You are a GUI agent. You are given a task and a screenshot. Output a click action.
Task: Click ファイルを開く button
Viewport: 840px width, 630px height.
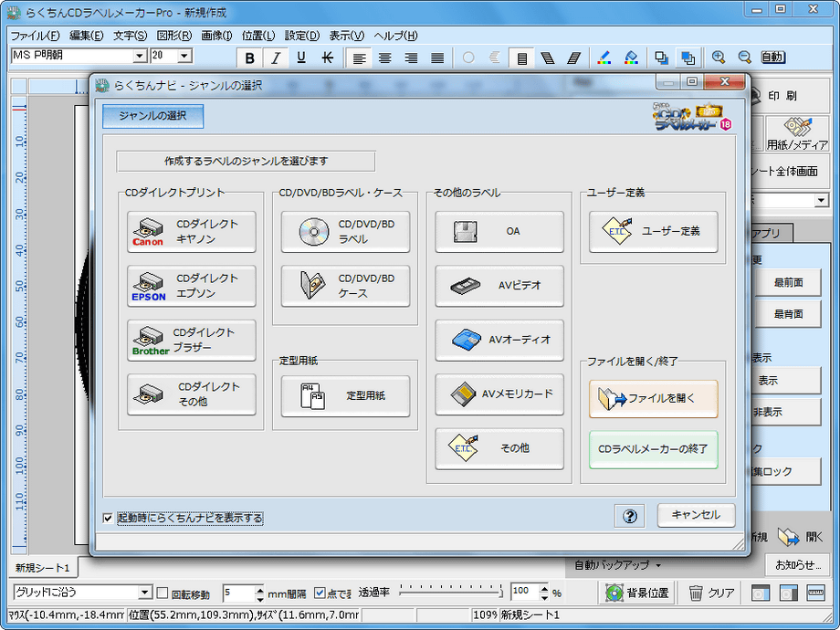(x=654, y=399)
